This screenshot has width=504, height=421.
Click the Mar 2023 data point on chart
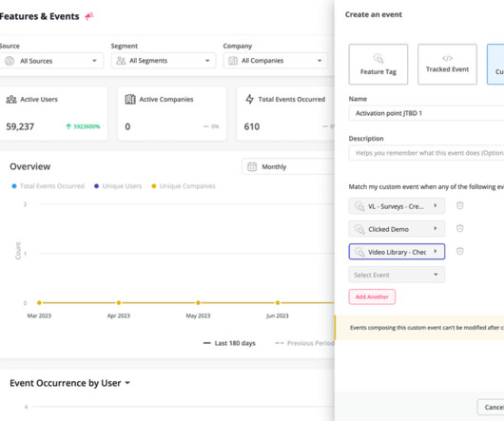(39, 303)
